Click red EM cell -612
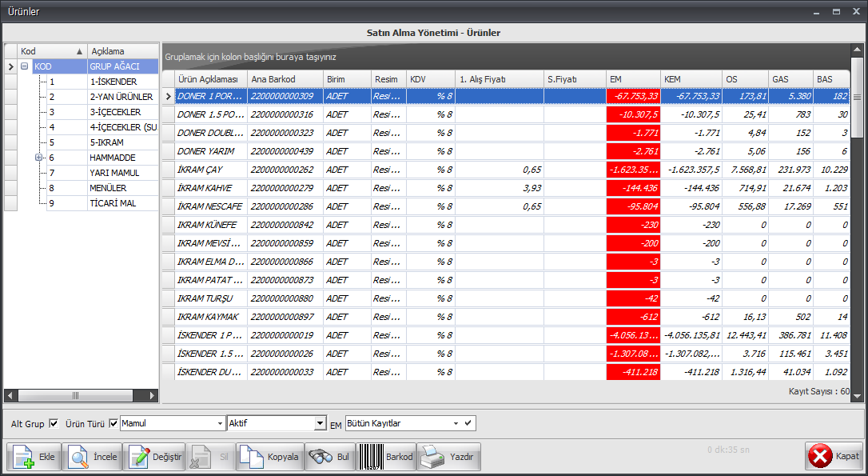Image resolution: width=868 pixels, height=476 pixels. coord(634,317)
